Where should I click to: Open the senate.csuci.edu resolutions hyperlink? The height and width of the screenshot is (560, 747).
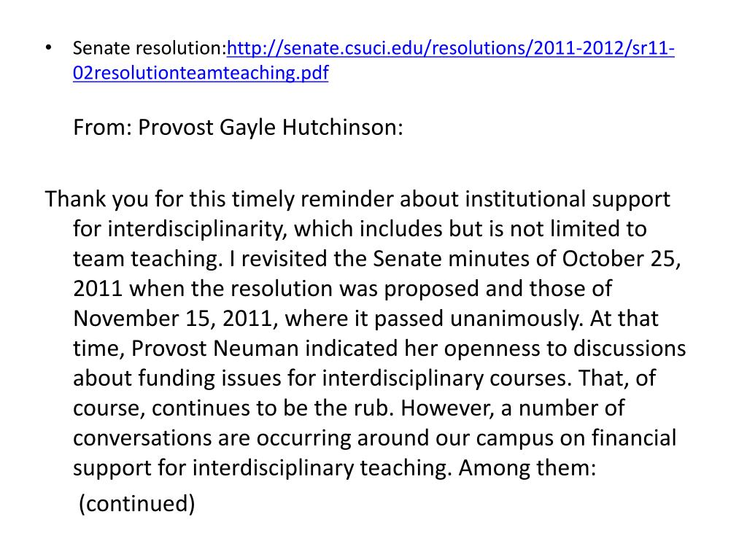pos(450,48)
